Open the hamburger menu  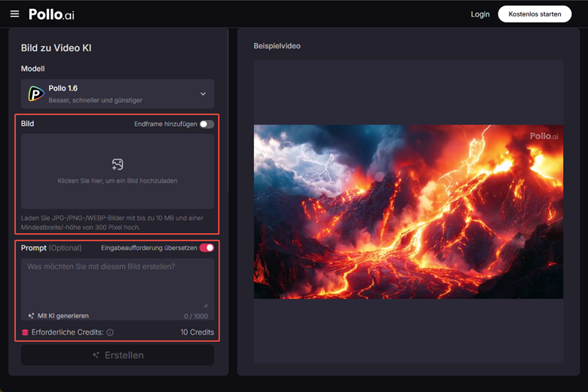click(x=14, y=14)
